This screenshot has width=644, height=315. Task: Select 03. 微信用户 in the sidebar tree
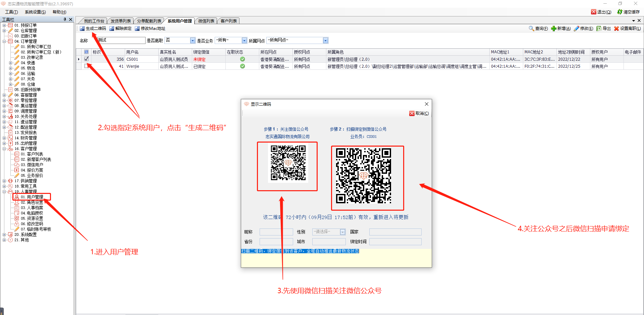click(32, 165)
